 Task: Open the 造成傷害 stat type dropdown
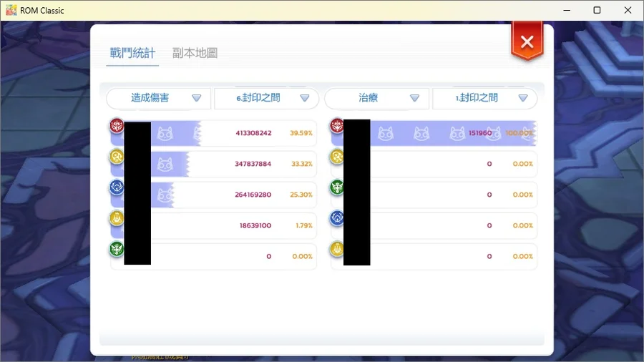coord(159,98)
